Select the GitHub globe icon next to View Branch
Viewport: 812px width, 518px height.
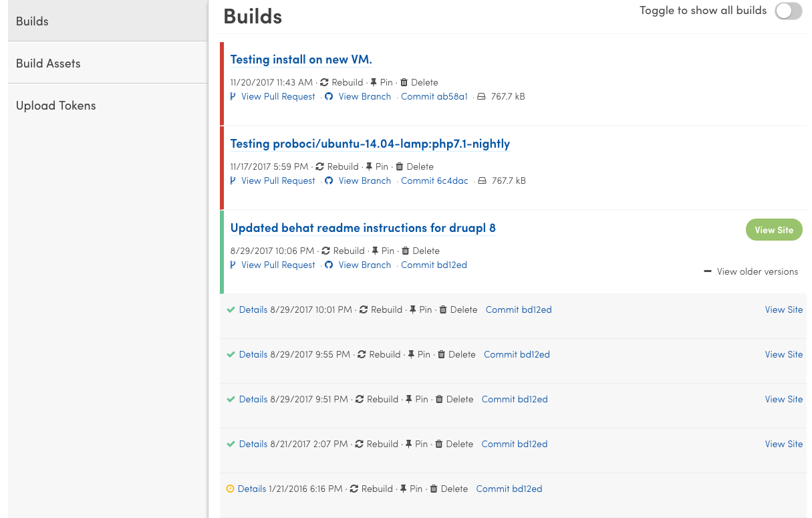click(328, 96)
